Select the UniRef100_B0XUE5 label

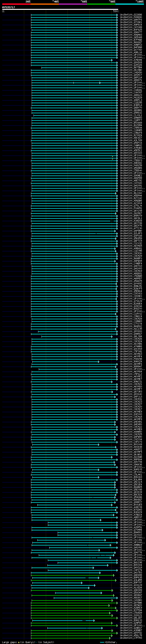(131, 505)
